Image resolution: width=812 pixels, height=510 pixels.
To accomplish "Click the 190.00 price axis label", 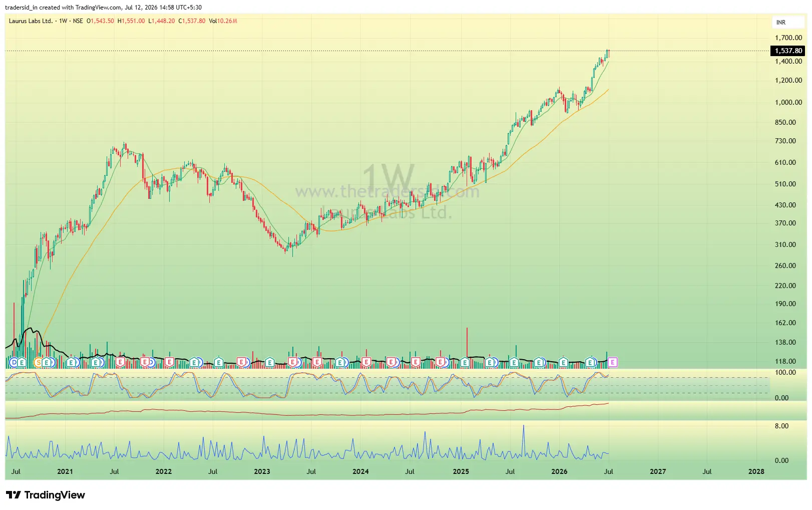I will pos(785,304).
